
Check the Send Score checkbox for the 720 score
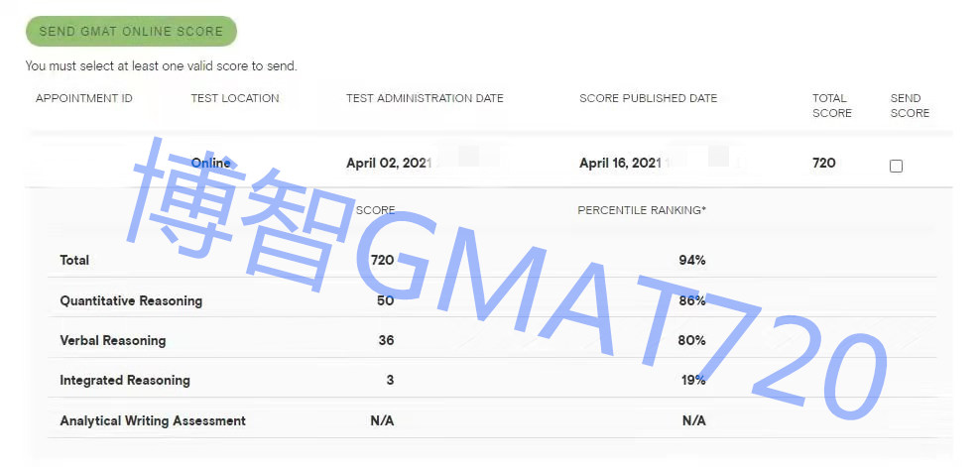(896, 167)
